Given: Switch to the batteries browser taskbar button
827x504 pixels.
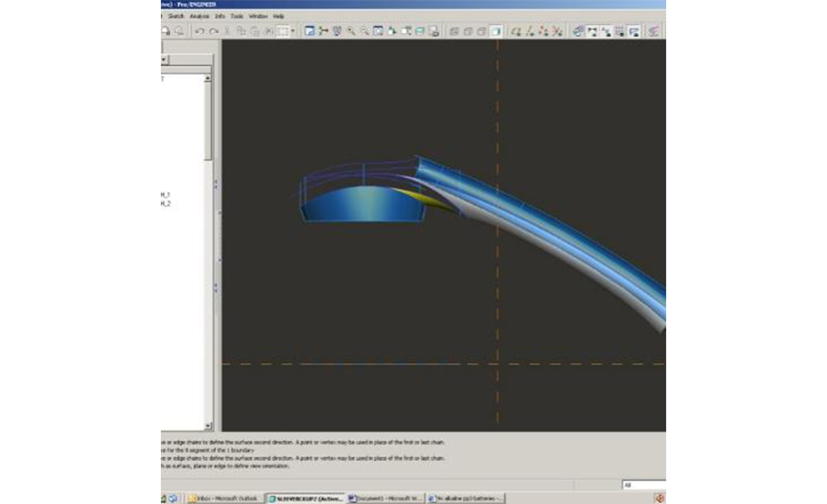Looking at the screenshot, I should tap(465, 498).
